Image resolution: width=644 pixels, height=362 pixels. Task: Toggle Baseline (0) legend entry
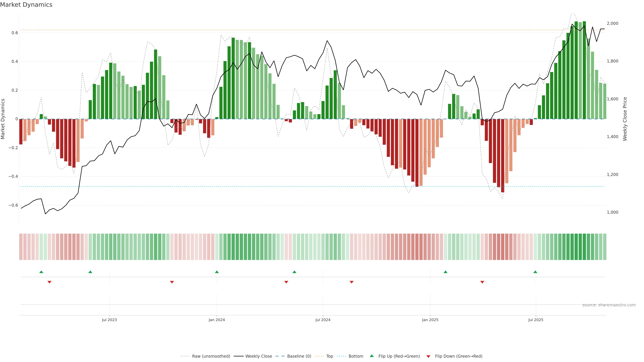299,356
